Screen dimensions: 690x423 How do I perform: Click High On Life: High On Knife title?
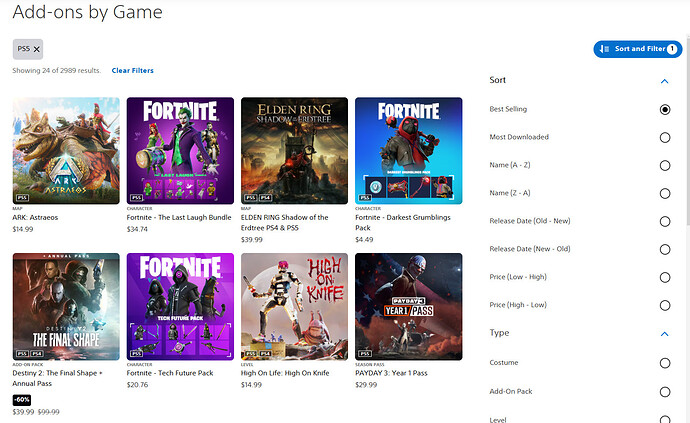click(285, 373)
